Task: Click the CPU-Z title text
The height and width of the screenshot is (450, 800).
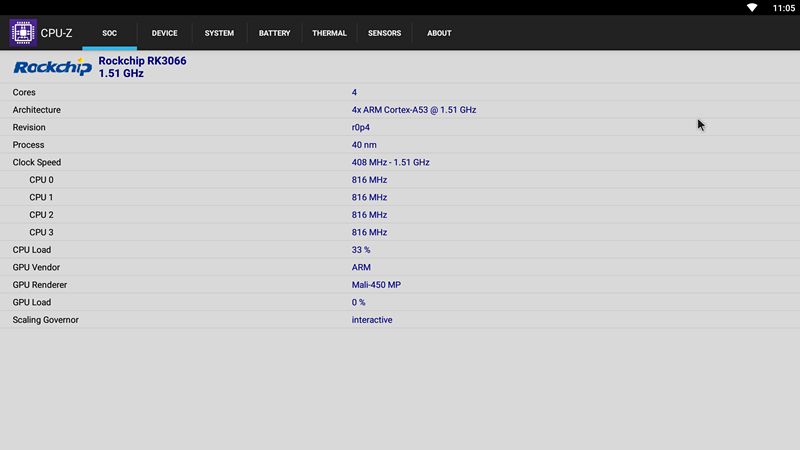Action: [x=56, y=33]
